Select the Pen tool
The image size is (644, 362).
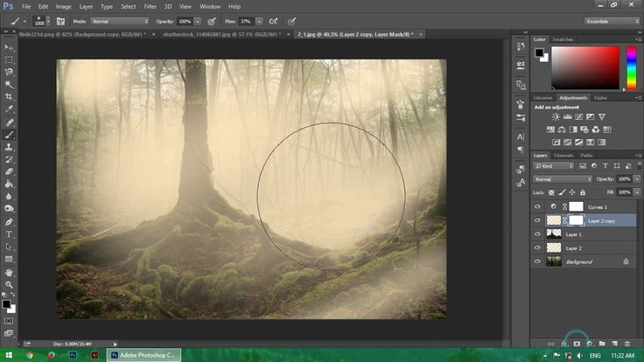click(9, 222)
